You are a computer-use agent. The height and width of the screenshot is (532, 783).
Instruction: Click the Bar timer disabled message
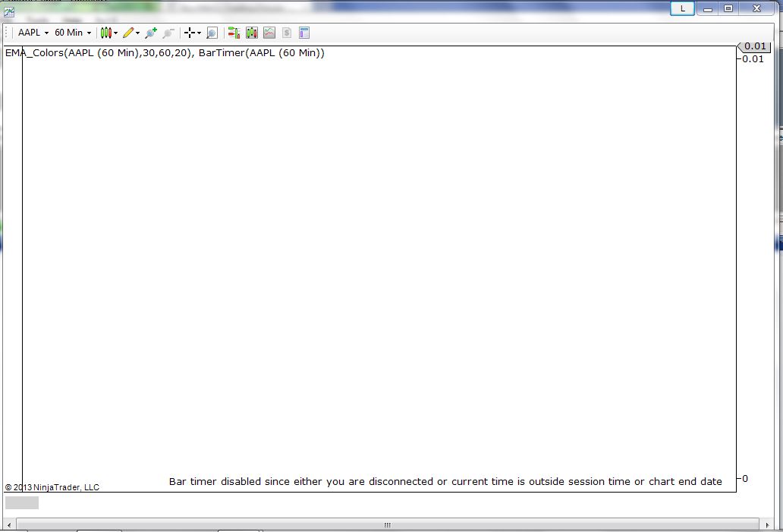pos(445,482)
